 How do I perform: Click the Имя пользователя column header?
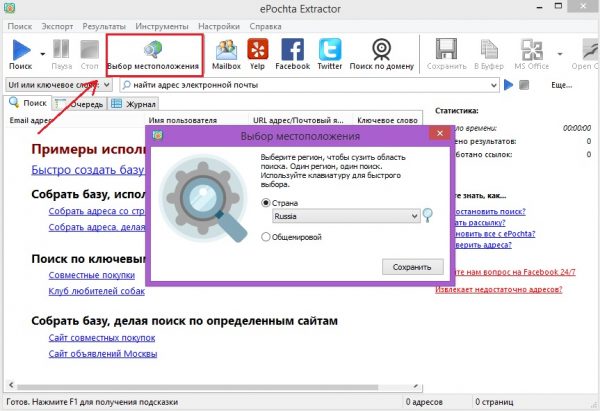(x=183, y=120)
